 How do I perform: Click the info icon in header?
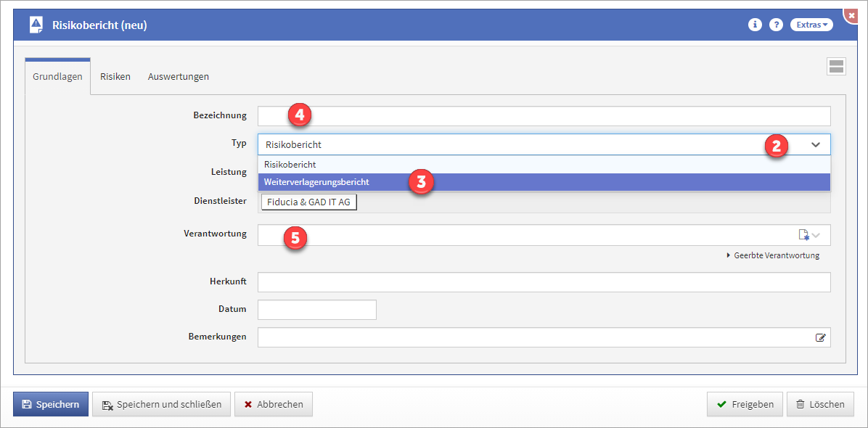755,25
